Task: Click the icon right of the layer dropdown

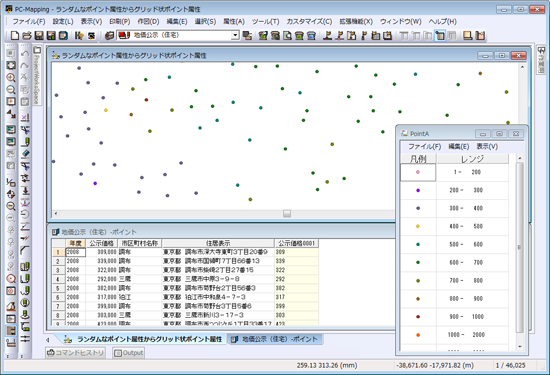Action: (x=247, y=35)
